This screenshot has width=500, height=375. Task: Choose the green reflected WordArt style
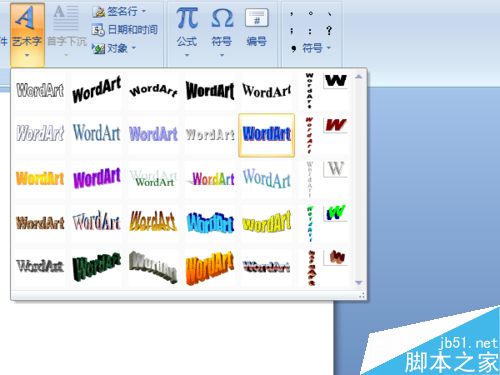[153, 179]
